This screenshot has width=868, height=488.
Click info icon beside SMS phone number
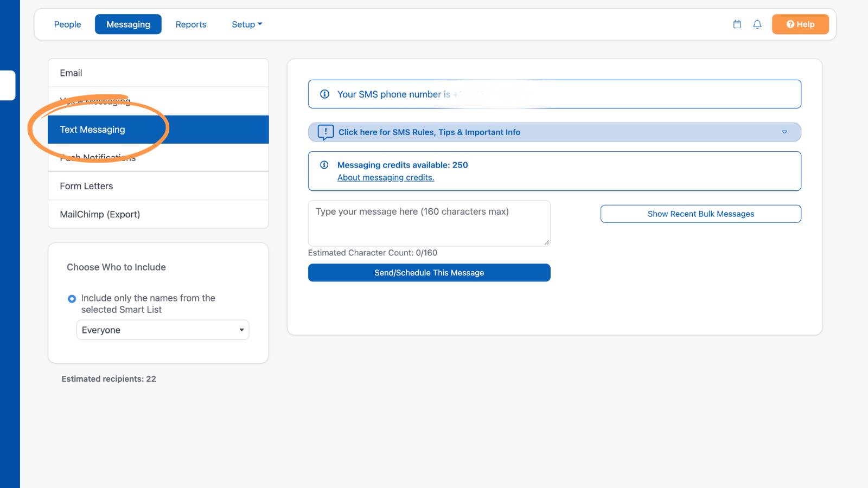click(324, 94)
